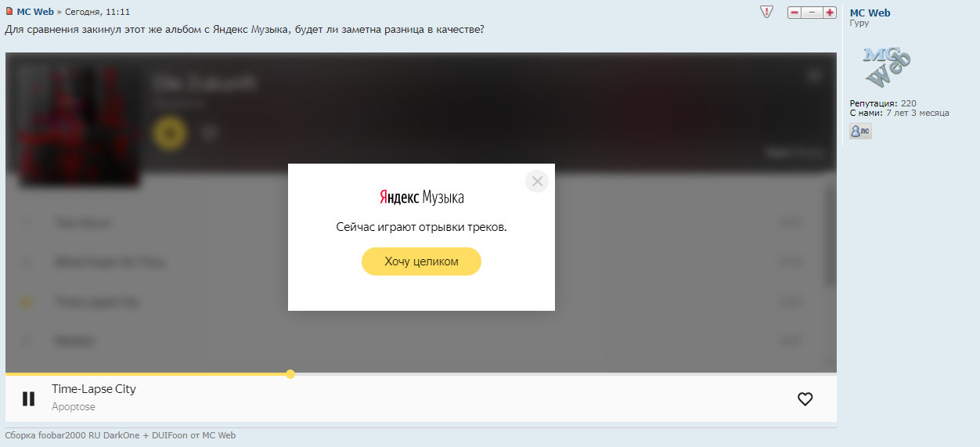Decrease post rating with minus button
980x447 pixels.
794,13
